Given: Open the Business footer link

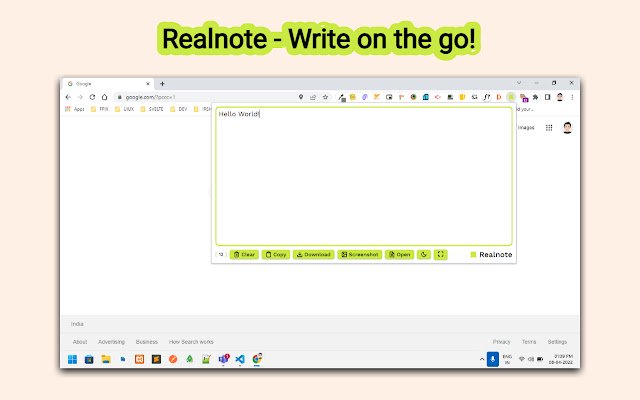Looking at the screenshot, I should click(147, 342).
